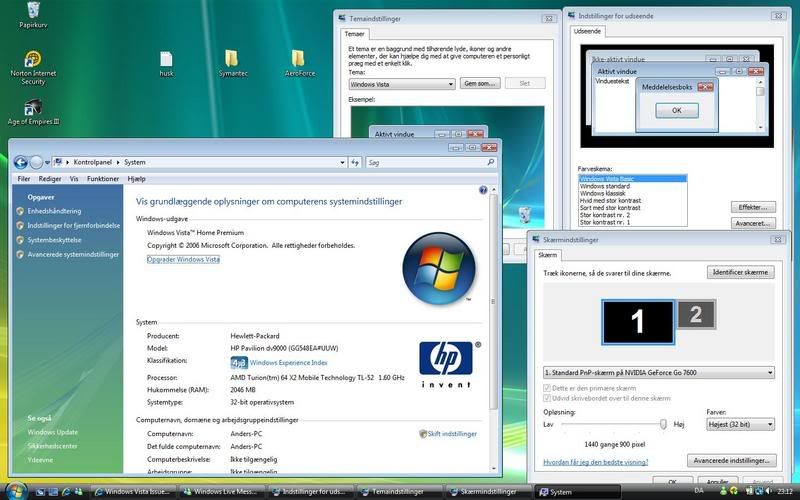This screenshot has height=500, width=800.
Task: Open the Papirkurv desktop icon
Action: pos(33,15)
